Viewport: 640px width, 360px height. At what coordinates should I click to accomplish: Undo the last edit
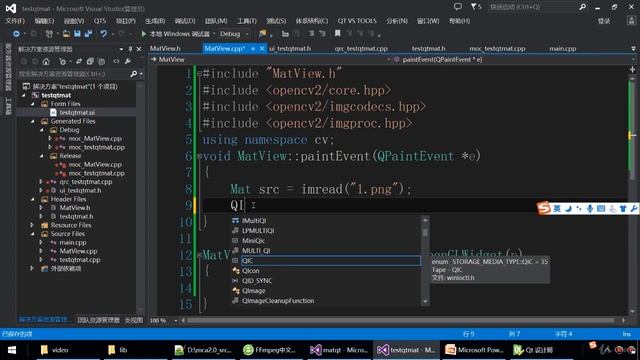tap(104, 34)
